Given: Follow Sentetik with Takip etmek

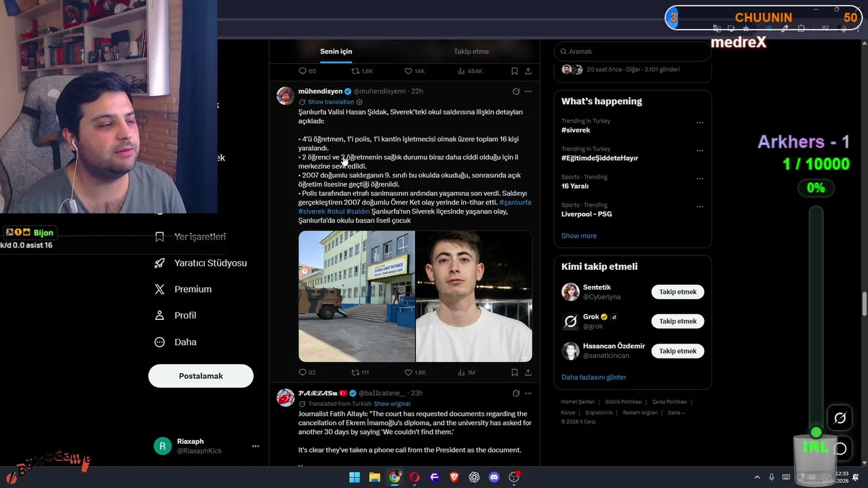Looking at the screenshot, I should coord(678,292).
